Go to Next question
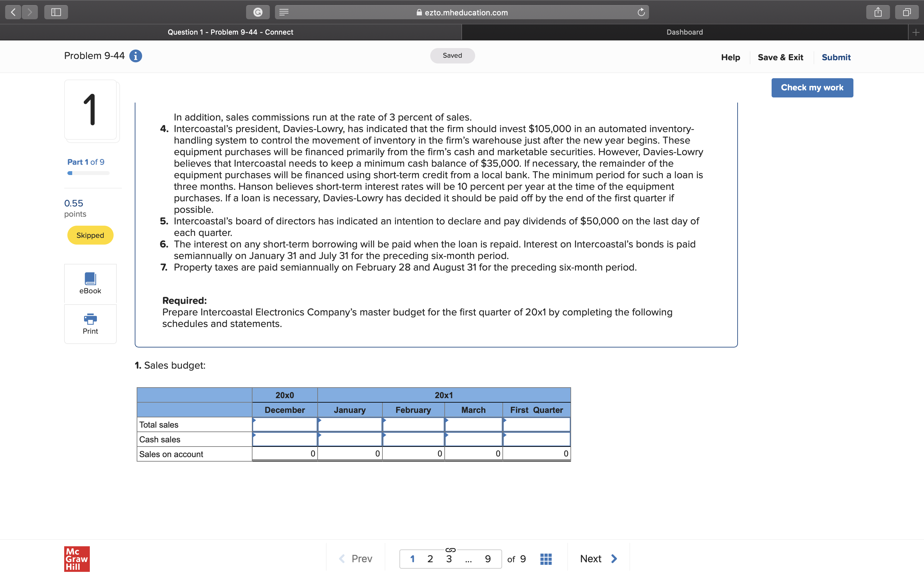 pos(598,559)
